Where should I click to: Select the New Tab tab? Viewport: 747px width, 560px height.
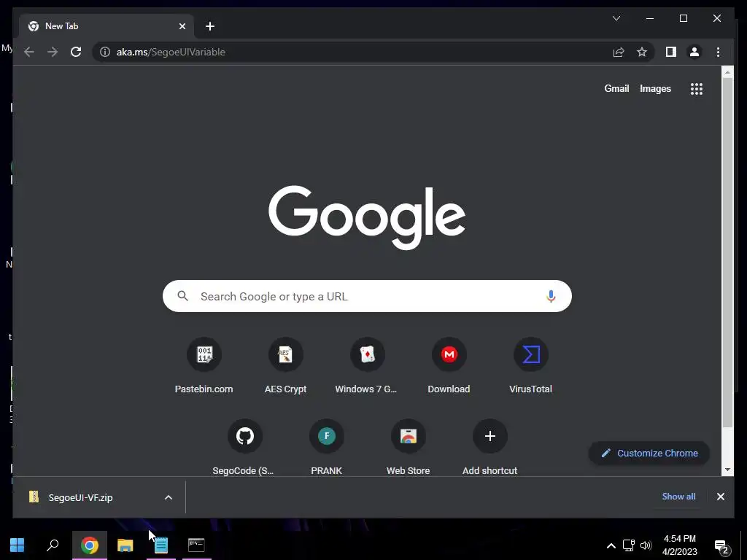point(107,26)
